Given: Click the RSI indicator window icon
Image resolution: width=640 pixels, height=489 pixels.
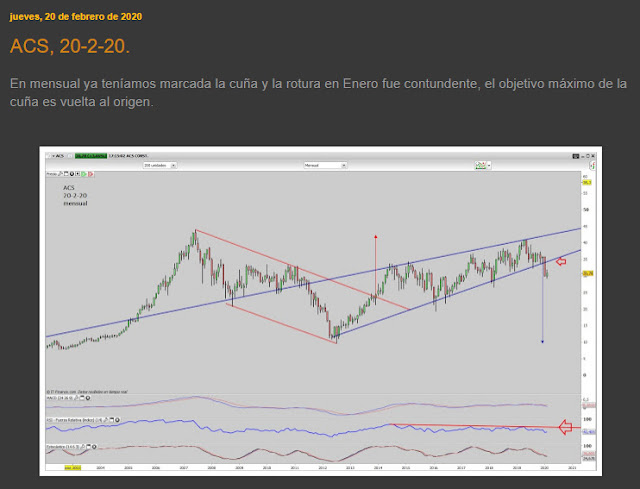Looking at the screenshot, I should tap(111, 420).
